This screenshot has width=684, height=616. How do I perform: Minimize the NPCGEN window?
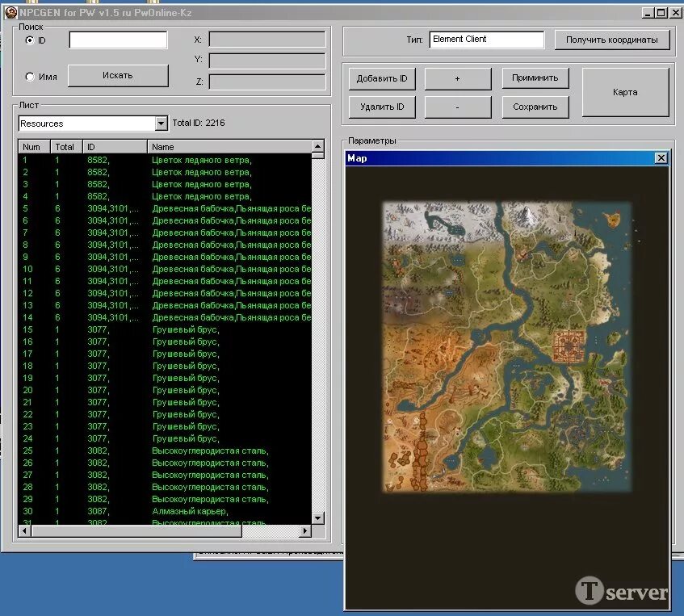coord(648,13)
